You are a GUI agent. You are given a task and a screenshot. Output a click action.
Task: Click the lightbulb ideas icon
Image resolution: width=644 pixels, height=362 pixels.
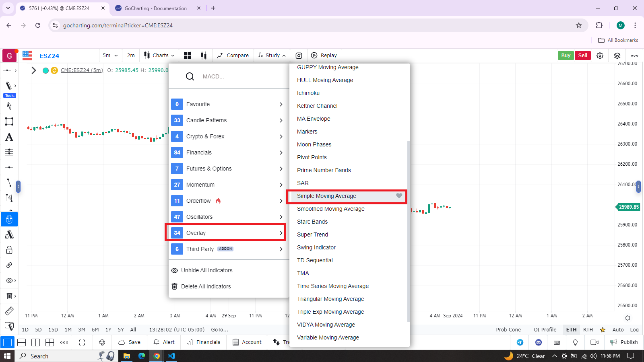coord(575,342)
